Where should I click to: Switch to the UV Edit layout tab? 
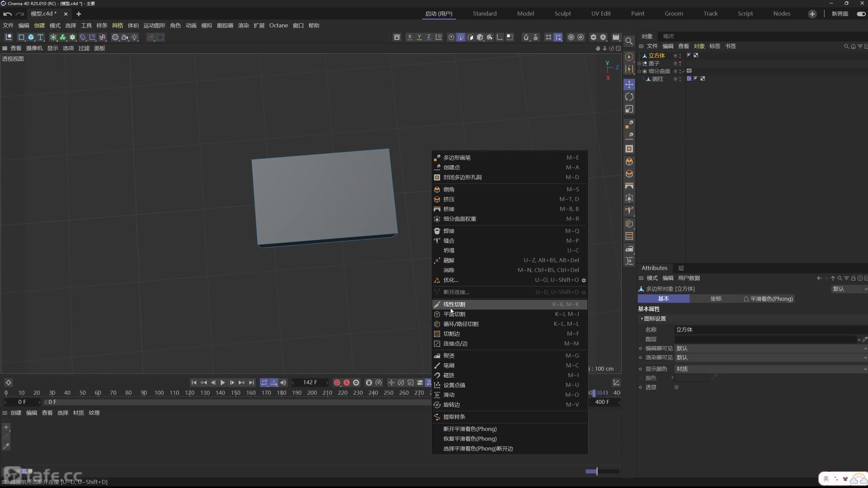tap(601, 14)
